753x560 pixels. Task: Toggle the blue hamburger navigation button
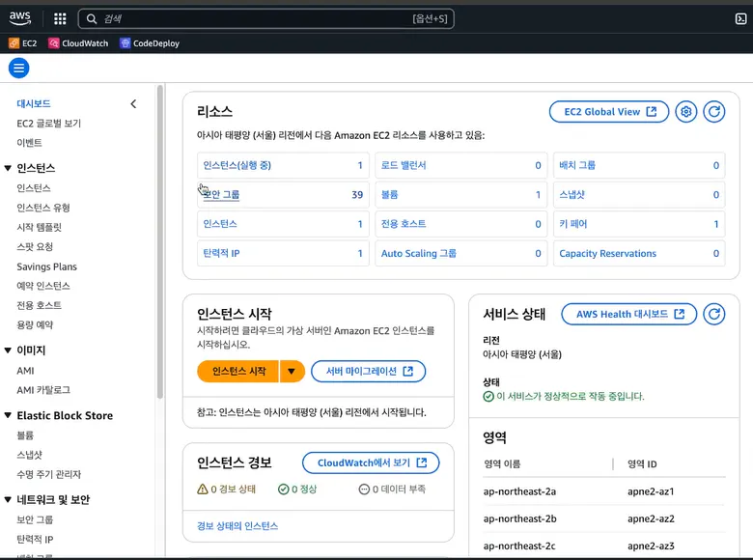[x=18, y=69]
